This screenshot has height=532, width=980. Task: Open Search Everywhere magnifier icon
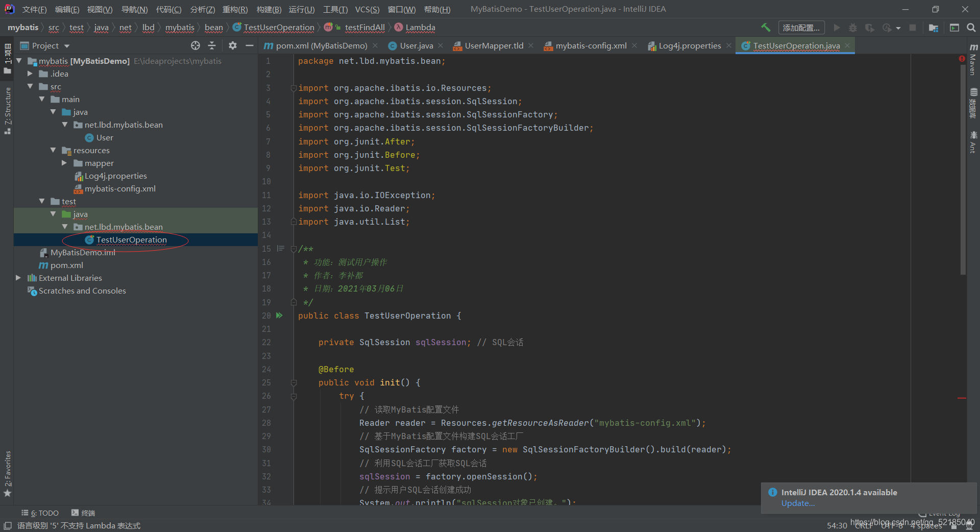click(x=971, y=28)
